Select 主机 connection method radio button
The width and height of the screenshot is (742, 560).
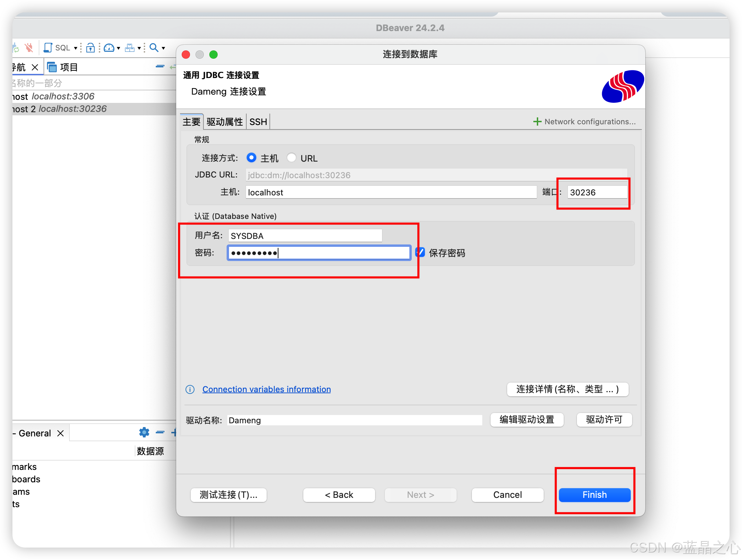[251, 158]
